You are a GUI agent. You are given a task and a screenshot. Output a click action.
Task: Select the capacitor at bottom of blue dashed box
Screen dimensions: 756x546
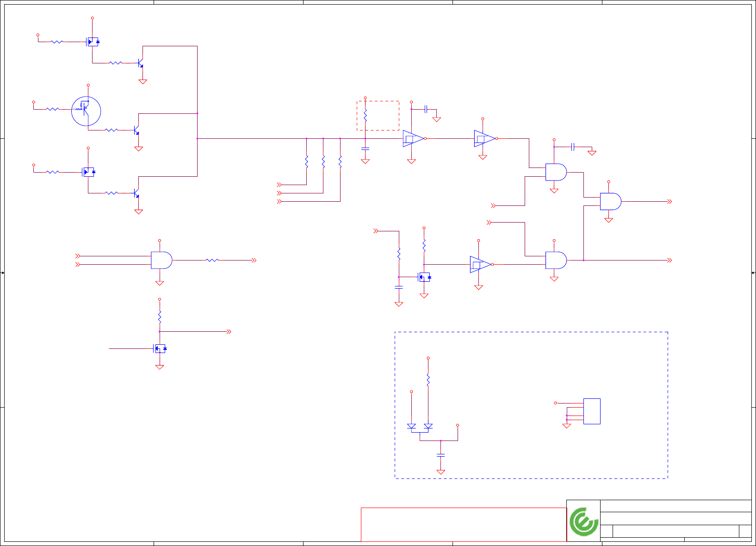[x=441, y=456]
